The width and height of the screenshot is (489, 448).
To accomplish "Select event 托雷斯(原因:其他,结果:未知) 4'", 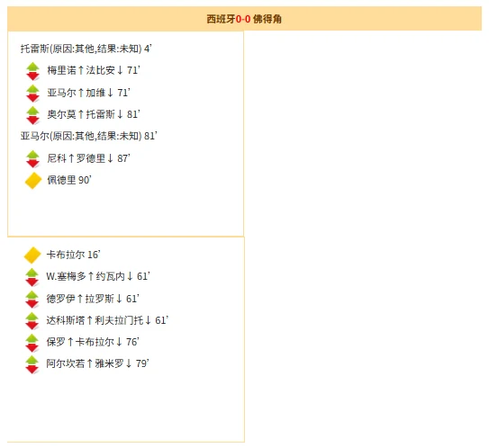I will [x=86, y=49].
